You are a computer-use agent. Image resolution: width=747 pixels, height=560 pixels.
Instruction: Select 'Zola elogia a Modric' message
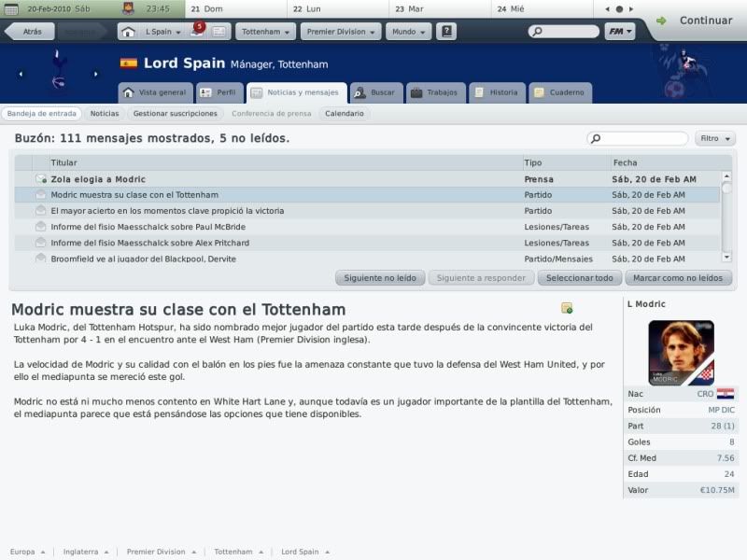[x=367, y=179]
